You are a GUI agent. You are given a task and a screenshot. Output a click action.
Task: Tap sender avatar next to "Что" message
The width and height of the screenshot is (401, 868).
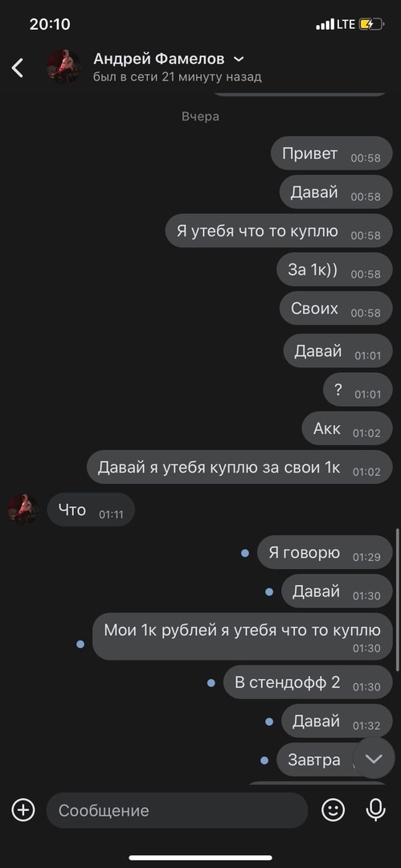tap(23, 510)
